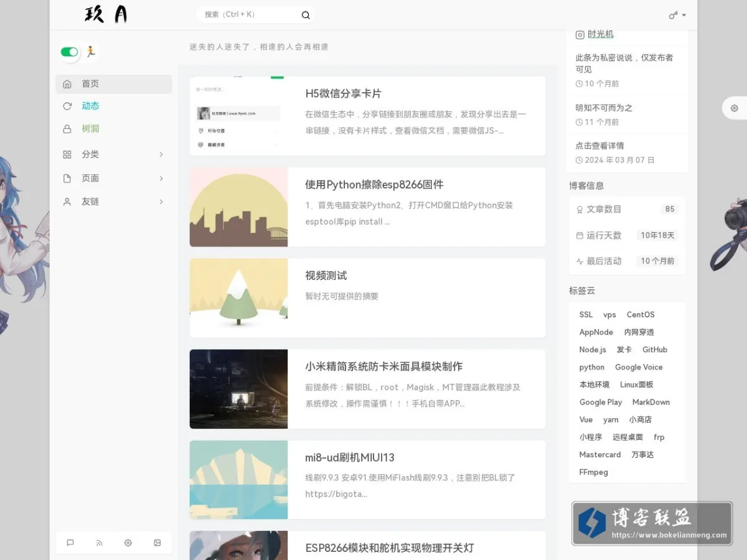Expand the 分类 chevron
This screenshot has height=560, width=747.
click(161, 154)
